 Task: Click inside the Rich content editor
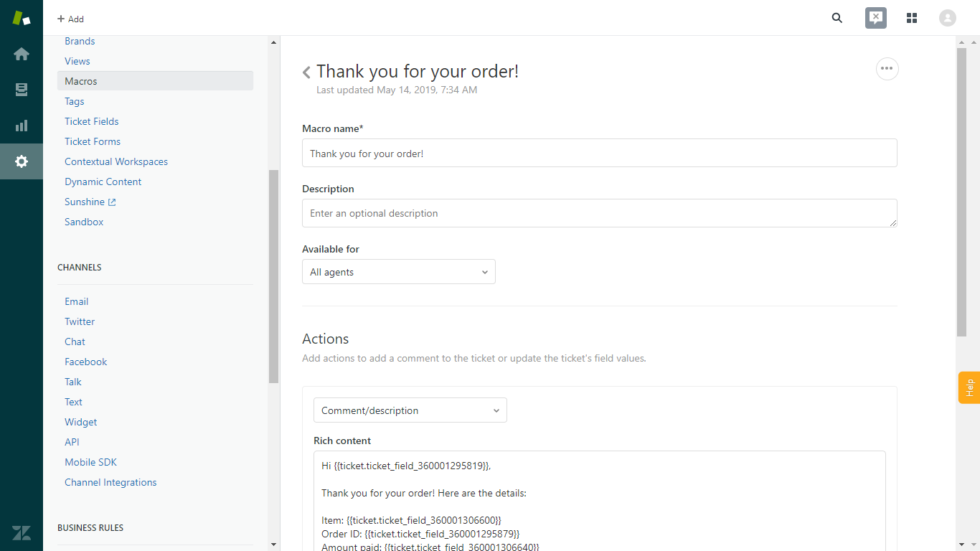tap(600, 501)
